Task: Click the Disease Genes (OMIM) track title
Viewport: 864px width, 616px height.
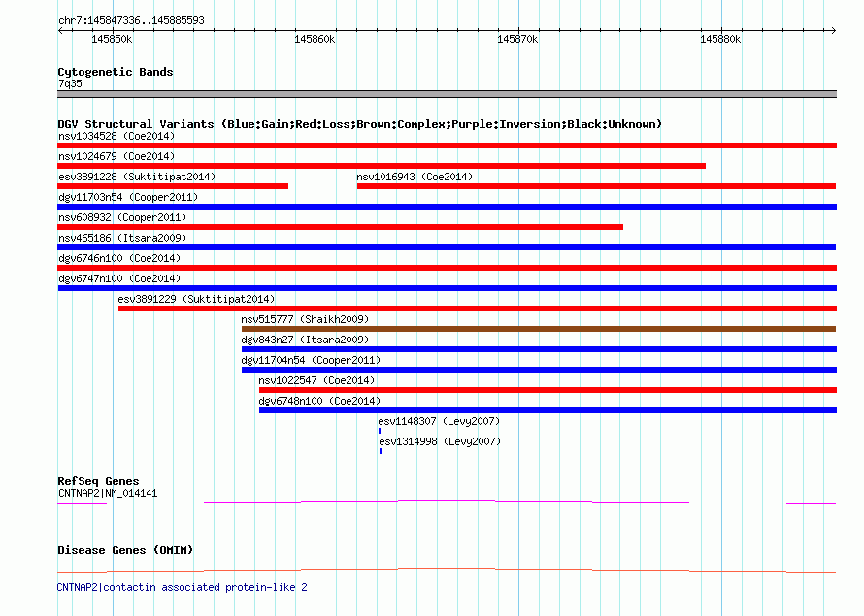Action: pos(125,550)
